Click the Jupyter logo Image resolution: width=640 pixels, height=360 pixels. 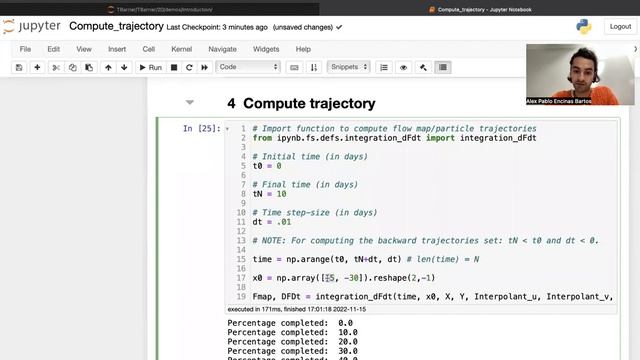31,27
